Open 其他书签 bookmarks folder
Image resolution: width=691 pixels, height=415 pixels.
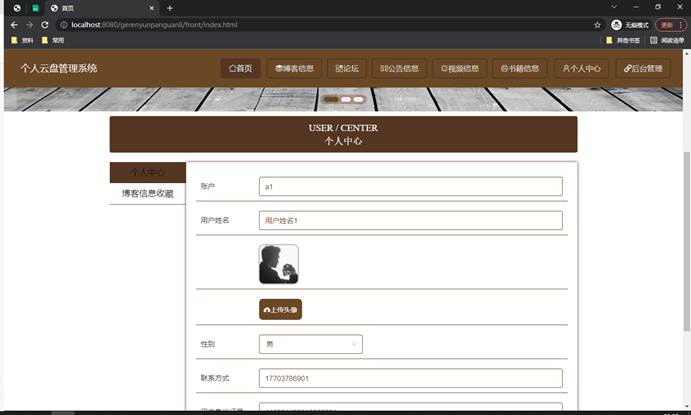(623, 40)
